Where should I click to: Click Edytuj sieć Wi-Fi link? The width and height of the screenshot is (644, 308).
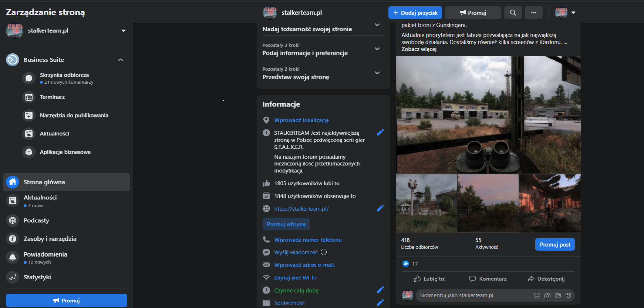click(x=295, y=278)
